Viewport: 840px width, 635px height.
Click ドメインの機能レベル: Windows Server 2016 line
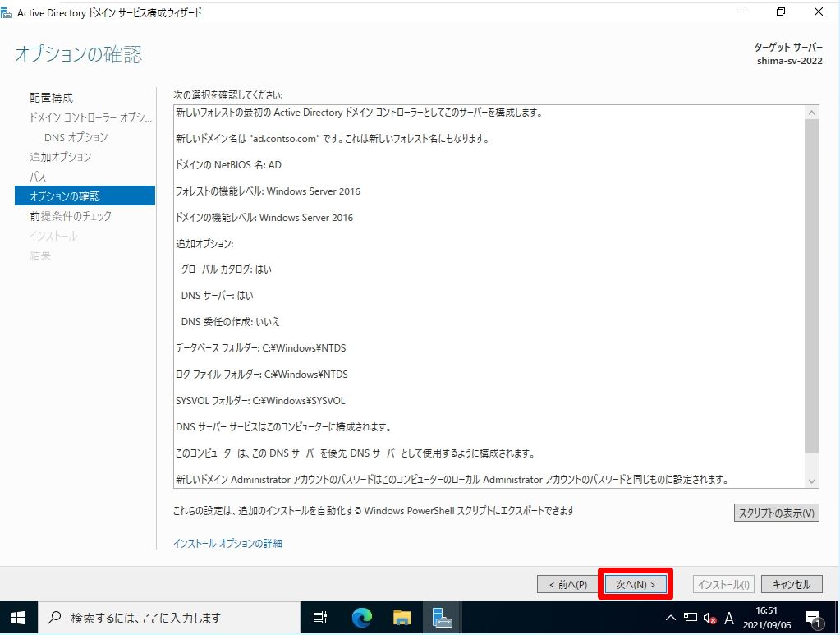pos(264,217)
